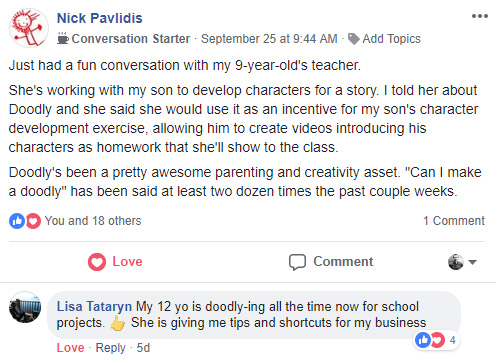Open the blue thumbs-up reaction on the post
This screenshot has width=496, height=364.
pos(17,221)
